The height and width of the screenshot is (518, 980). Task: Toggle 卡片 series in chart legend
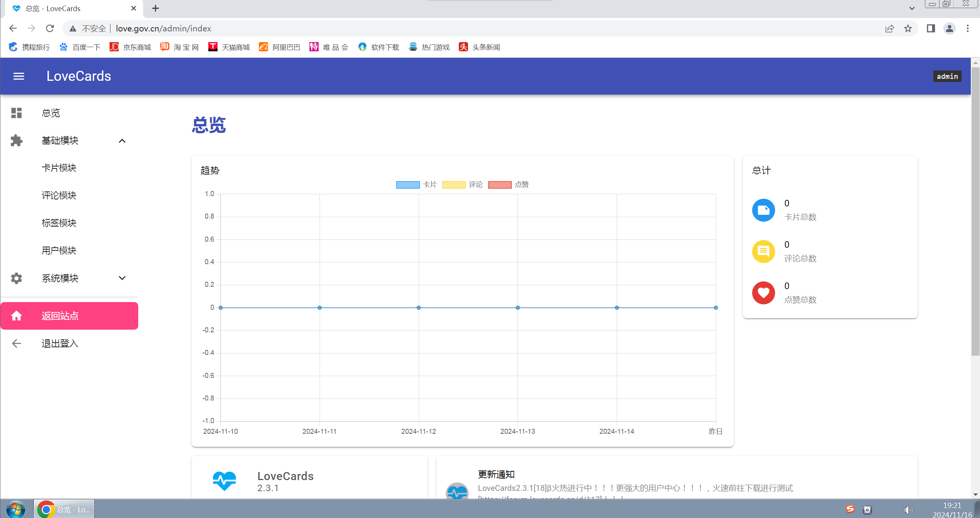coord(416,185)
